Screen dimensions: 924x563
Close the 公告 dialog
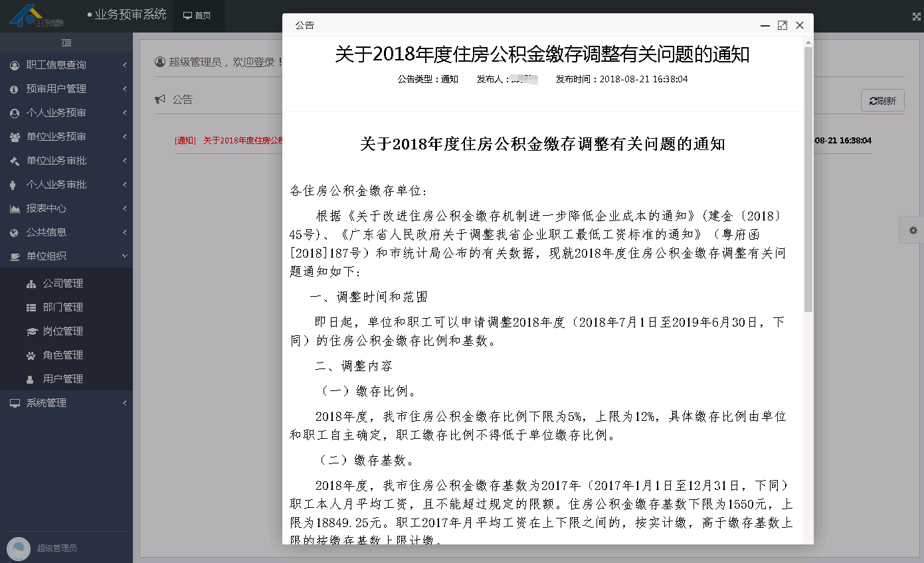(800, 25)
